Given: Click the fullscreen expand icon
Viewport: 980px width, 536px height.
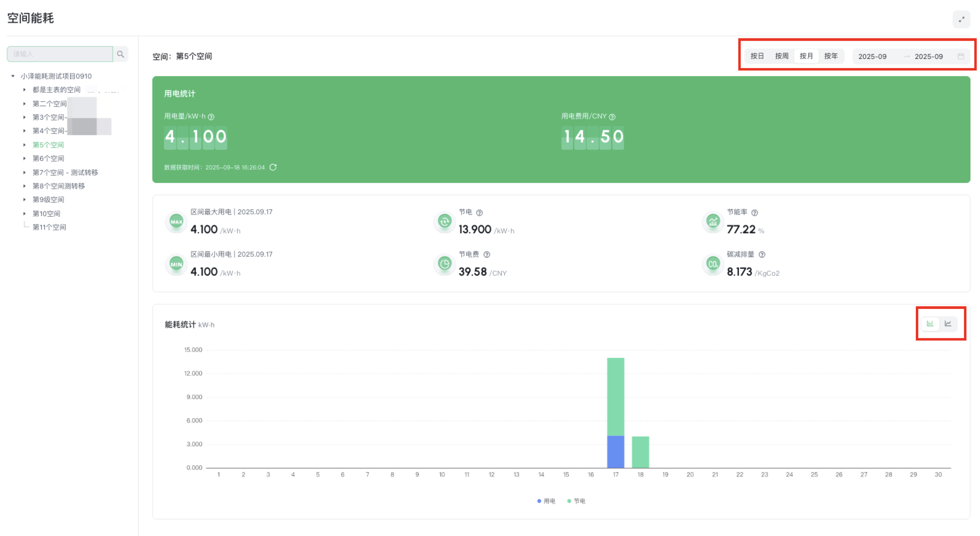Looking at the screenshot, I should 961,19.
